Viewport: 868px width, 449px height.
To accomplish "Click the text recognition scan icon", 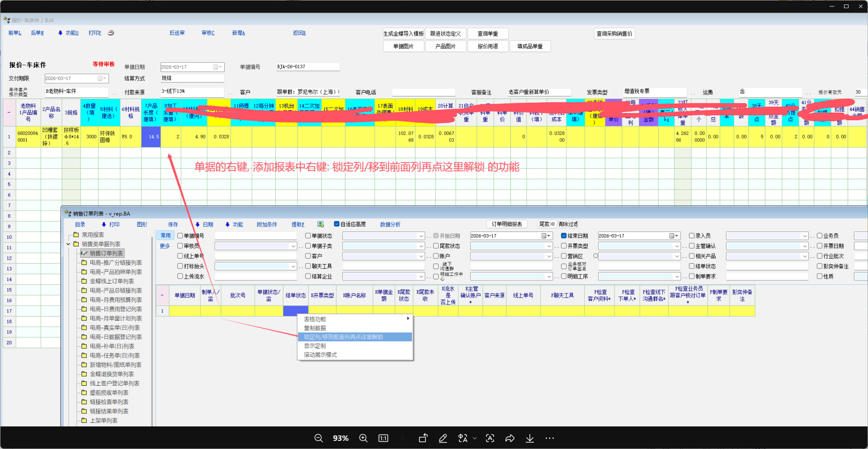I will tap(490, 438).
